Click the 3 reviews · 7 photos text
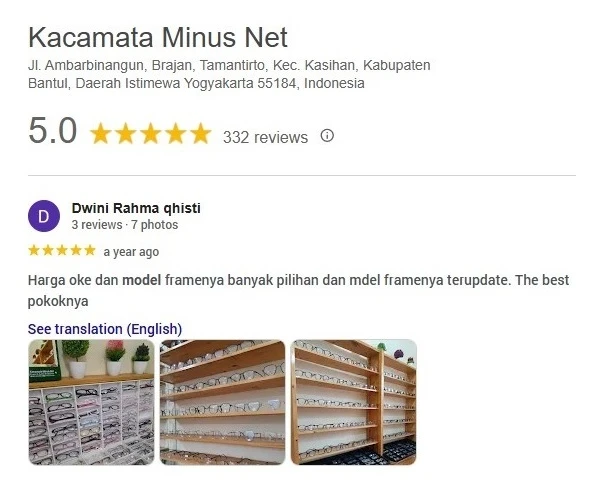The height and width of the screenshot is (502, 600). tap(125, 225)
